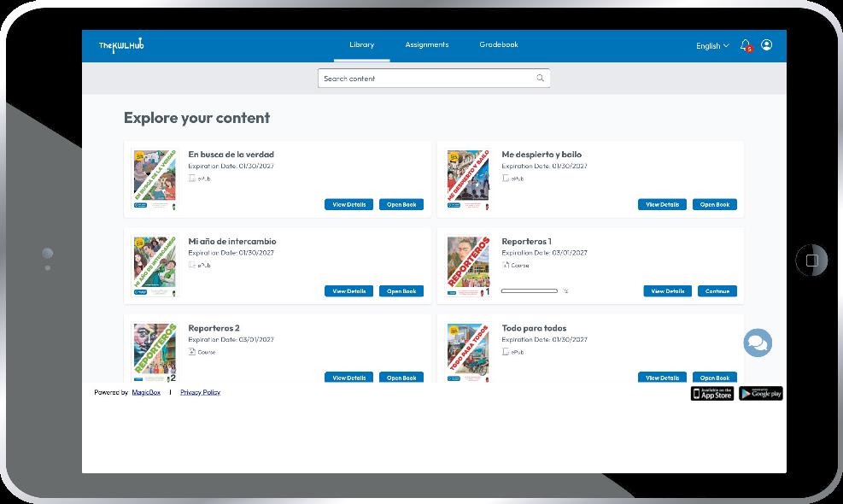The width and height of the screenshot is (843, 504).
Task: Click the title Mi año de intercambio
Action: point(232,242)
